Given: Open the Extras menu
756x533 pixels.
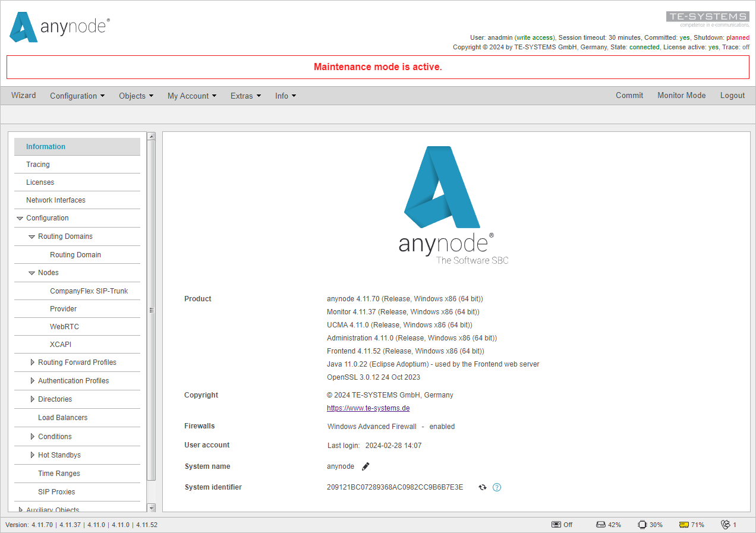Looking at the screenshot, I should 245,96.
